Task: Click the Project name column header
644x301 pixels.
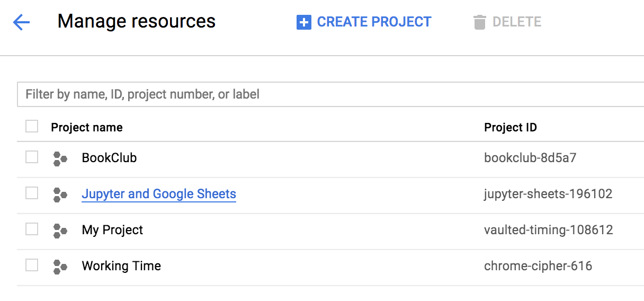Action: click(87, 127)
